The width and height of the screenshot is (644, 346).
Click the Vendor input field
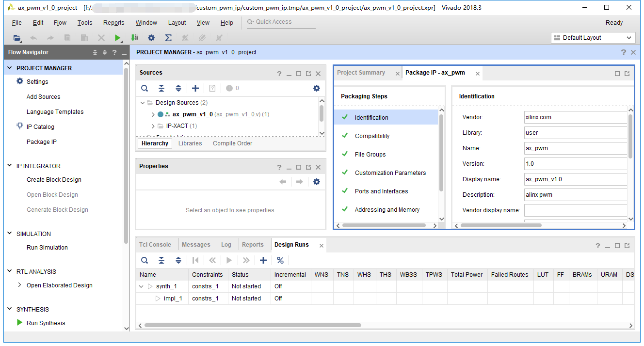click(x=576, y=117)
